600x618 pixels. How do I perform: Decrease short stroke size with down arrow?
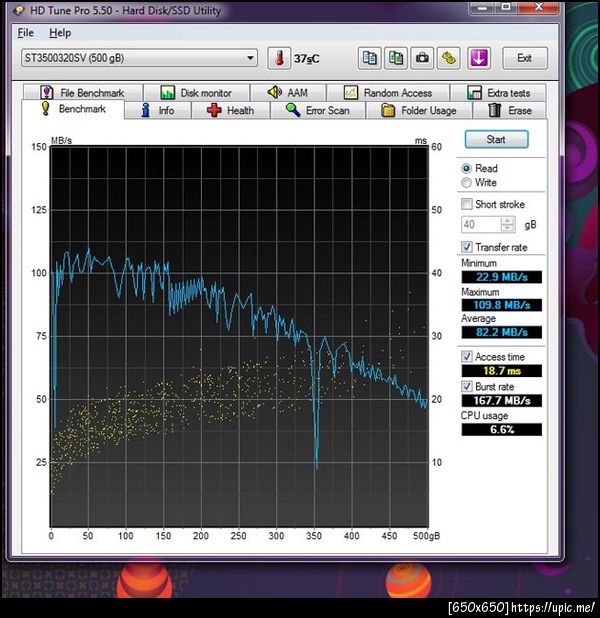pos(508,229)
